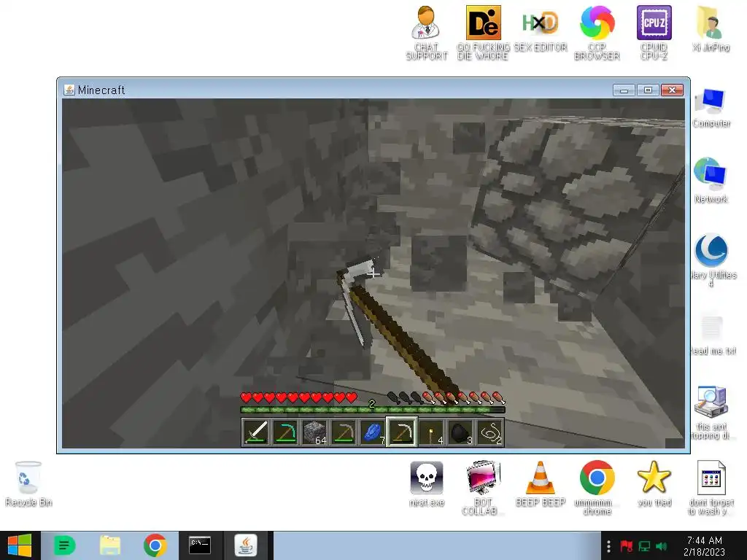The image size is (747, 560).
Task: Open the CHAT SUPPORT desktop icon
Action: [x=426, y=33]
